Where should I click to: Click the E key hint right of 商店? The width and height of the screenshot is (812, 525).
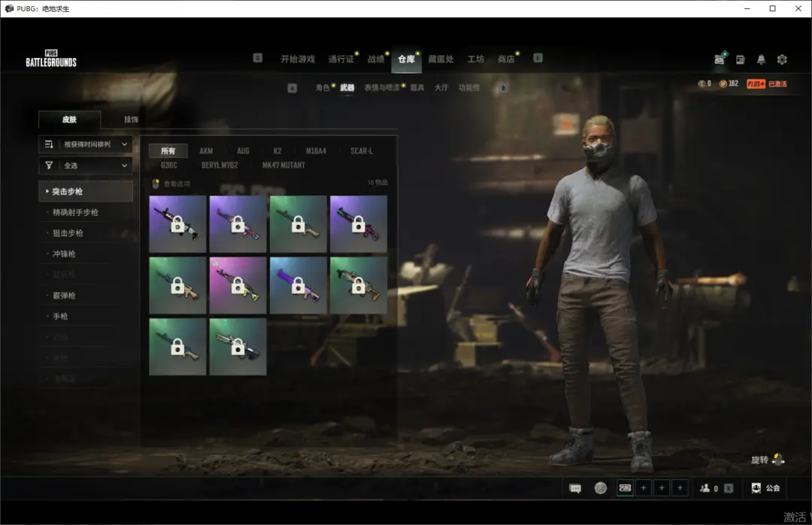pyautogui.click(x=538, y=58)
